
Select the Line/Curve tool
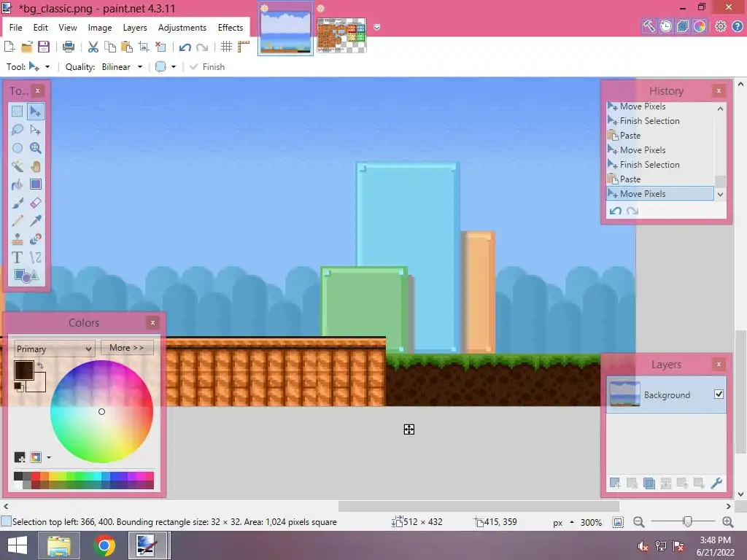pyautogui.click(x=35, y=257)
